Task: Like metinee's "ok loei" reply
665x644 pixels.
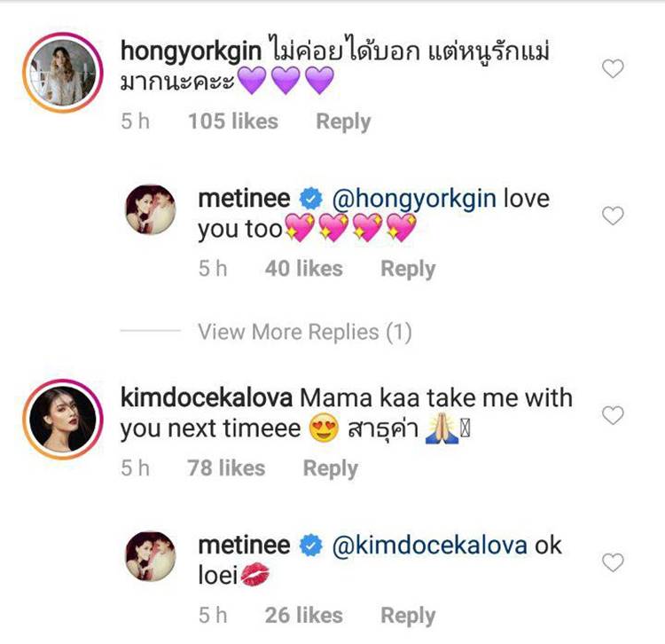Action: coord(613,562)
